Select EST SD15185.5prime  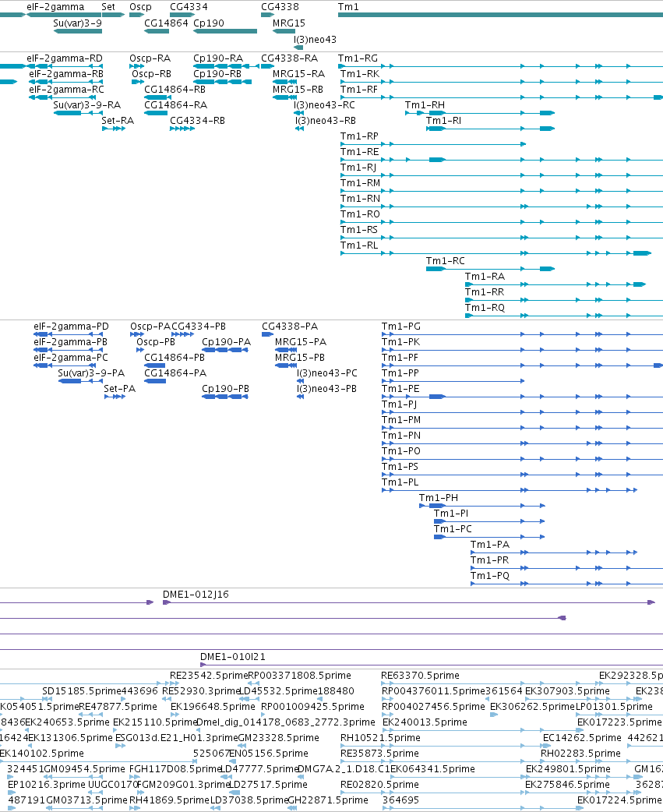pos(82,691)
